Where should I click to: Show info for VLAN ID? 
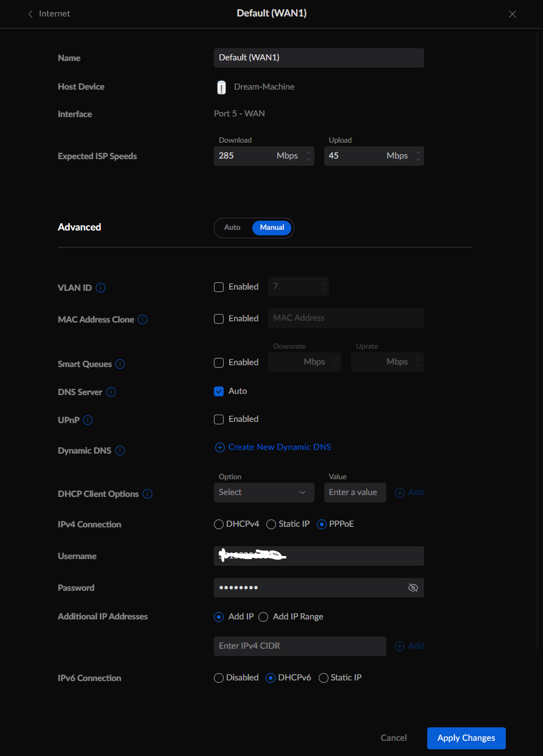point(101,288)
